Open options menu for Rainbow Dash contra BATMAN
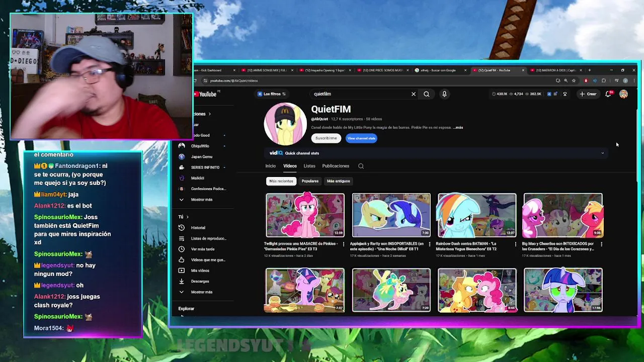The image size is (644, 362). [x=515, y=244]
